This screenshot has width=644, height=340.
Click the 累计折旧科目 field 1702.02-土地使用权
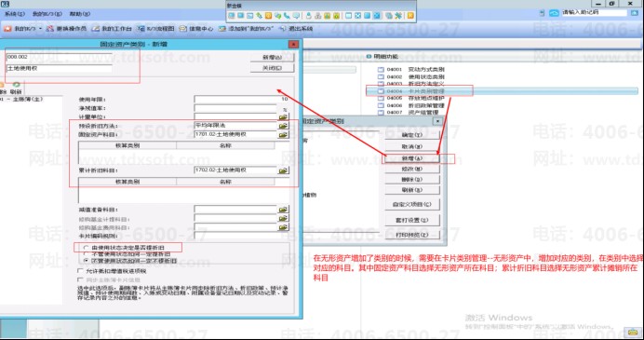click(x=236, y=170)
